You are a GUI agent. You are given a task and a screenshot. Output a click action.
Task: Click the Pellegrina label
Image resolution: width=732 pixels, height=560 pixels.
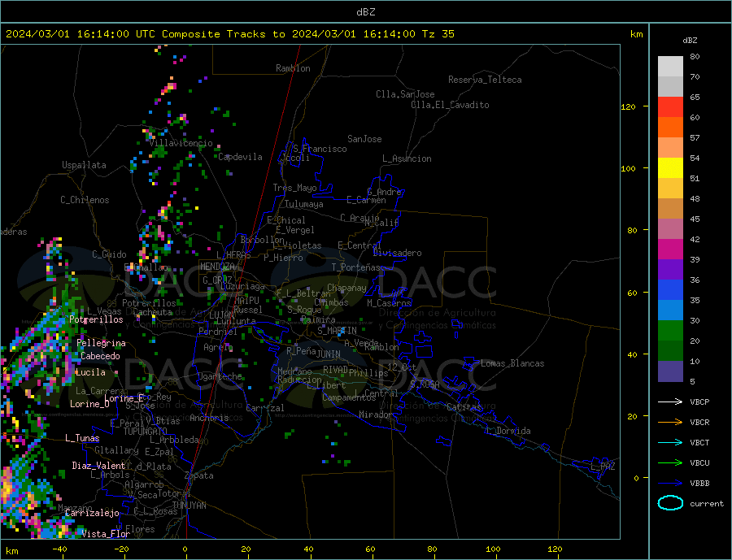102,344
